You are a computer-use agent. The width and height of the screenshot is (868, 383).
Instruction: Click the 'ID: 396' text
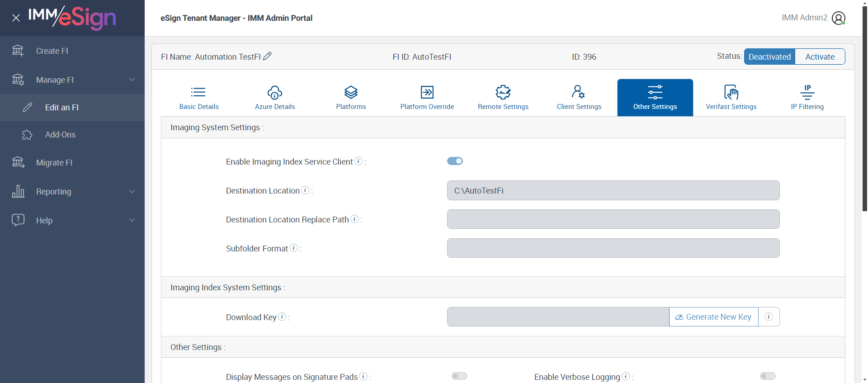pos(584,57)
